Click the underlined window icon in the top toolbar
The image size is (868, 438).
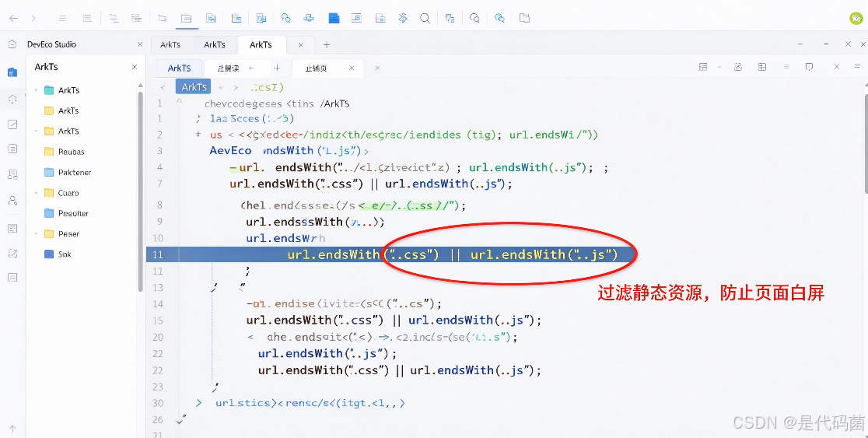187,18
